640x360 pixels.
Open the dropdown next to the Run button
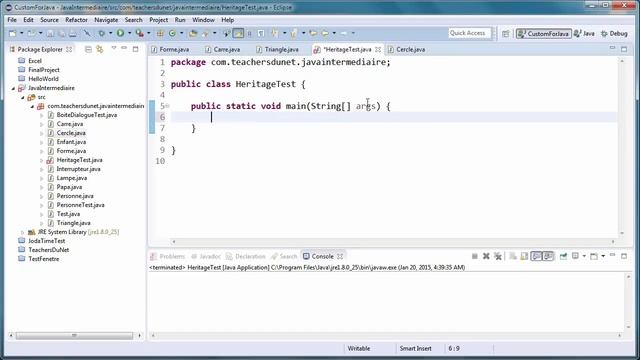point(129,33)
